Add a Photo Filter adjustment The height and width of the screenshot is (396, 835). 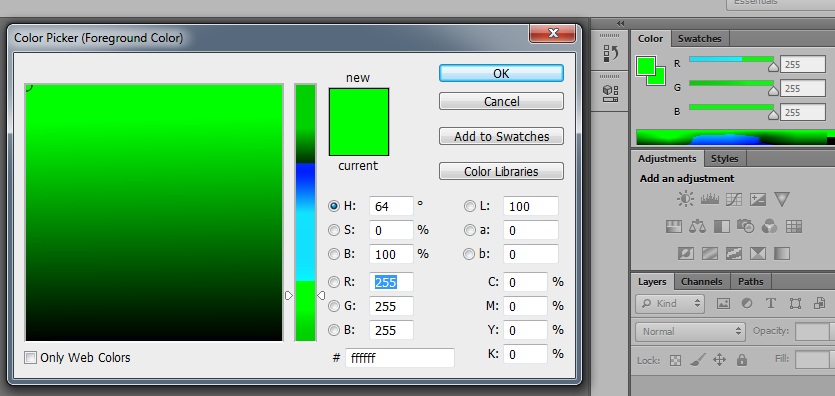(745, 227)
